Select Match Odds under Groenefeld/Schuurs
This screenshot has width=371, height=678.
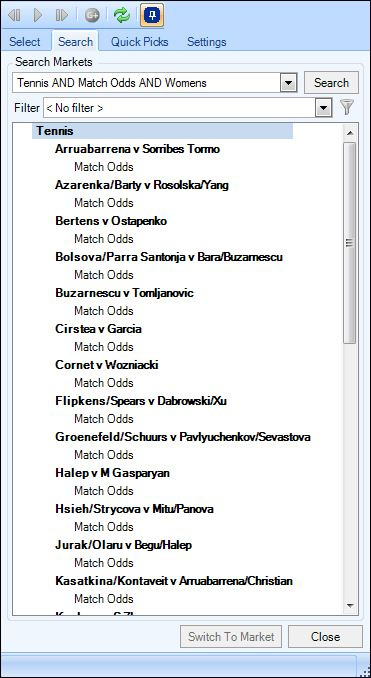104,455
